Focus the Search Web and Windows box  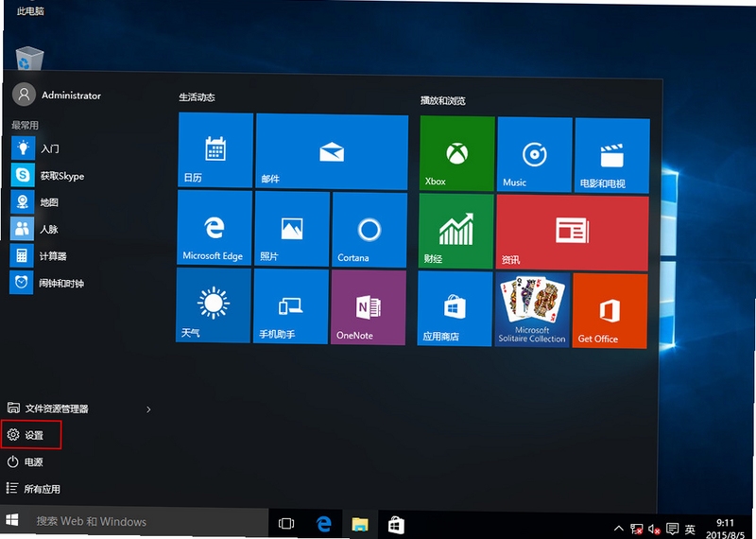pos(147,522)
